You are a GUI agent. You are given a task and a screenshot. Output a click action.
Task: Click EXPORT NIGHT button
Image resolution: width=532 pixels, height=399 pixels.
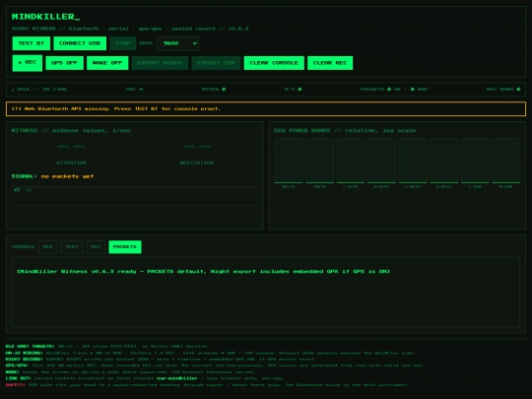pyautogui.click(x=160, y=63)
